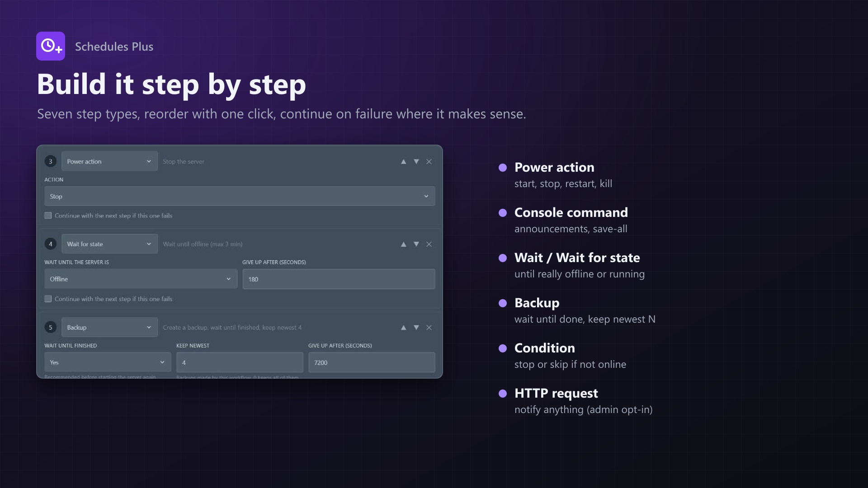Move Backup step 5 up
Viewport: 868px width, 488px height.
[403, 328]
